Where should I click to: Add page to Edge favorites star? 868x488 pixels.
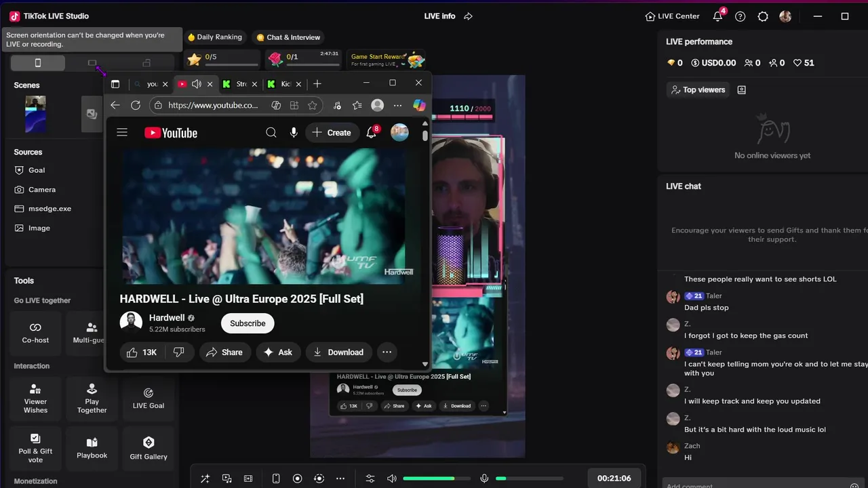coord(312,105)
